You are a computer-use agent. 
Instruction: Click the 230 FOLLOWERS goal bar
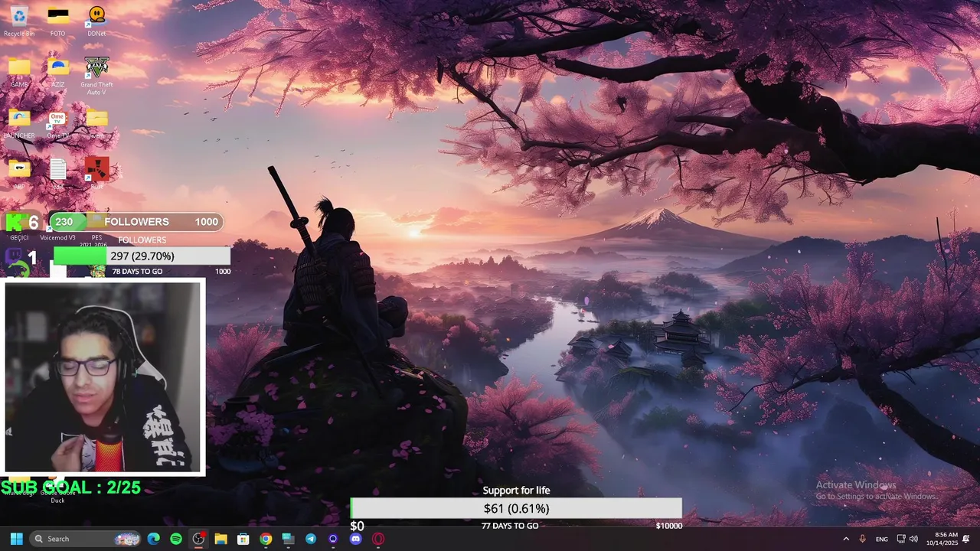click(x=136, y=222)
